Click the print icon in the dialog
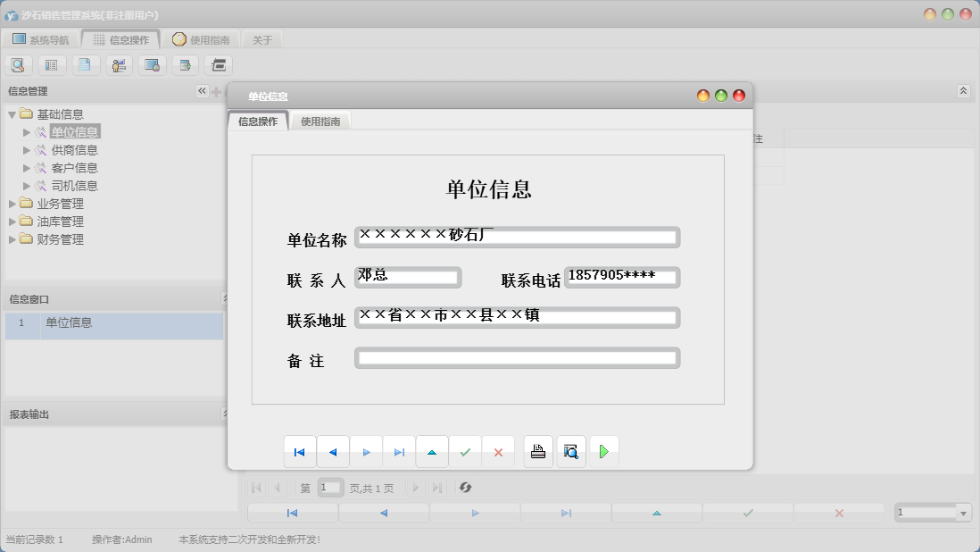Image resolution: width=980 pixels, height=552 pixels. pyautogui.click(x=537, y=451)
